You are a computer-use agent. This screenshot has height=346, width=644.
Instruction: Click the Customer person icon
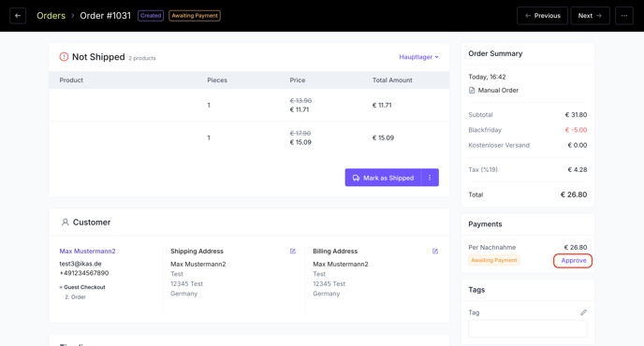pos(65,222)
